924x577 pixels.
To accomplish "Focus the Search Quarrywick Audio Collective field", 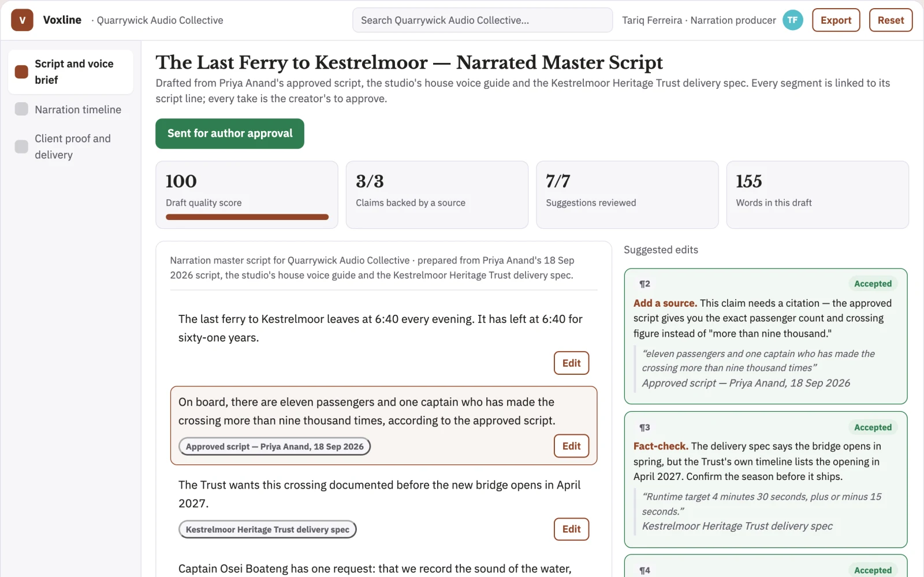I will (x=482, y=20).
